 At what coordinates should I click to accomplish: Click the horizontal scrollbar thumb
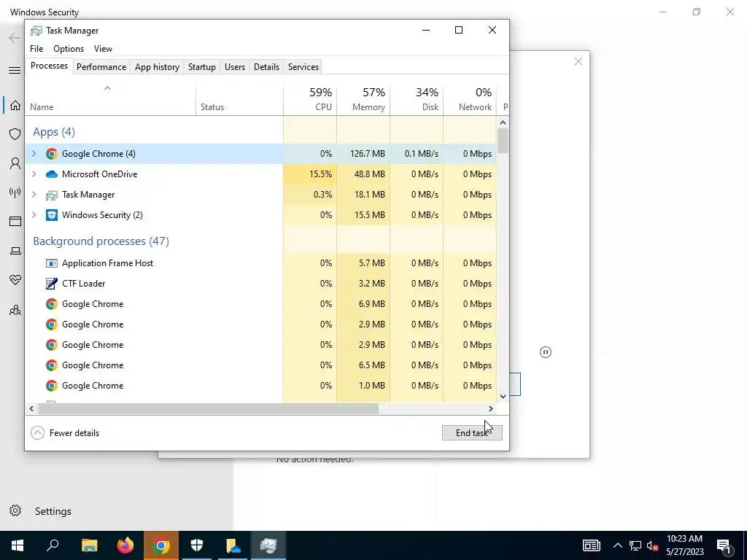[208, 408]
